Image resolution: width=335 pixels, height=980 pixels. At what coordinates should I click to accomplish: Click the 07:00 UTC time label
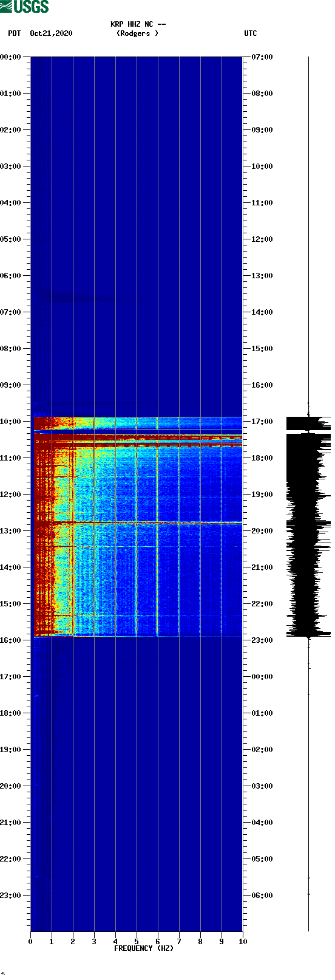click(262, 57)
